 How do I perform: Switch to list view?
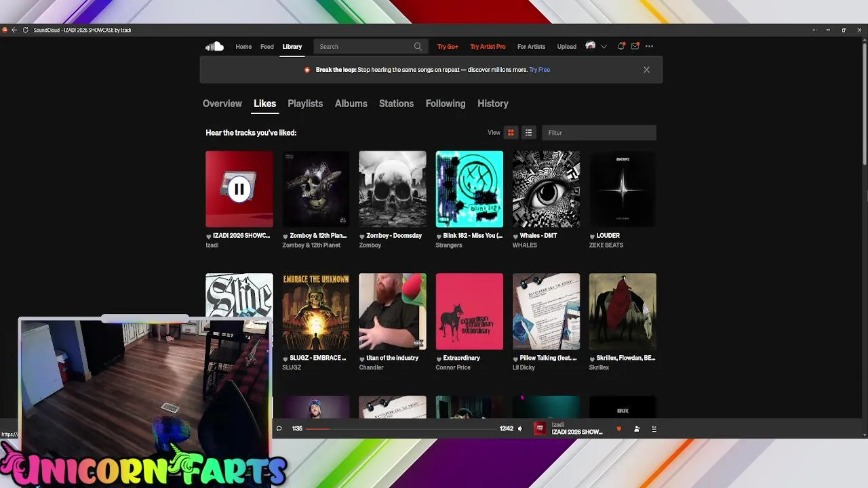528,133
